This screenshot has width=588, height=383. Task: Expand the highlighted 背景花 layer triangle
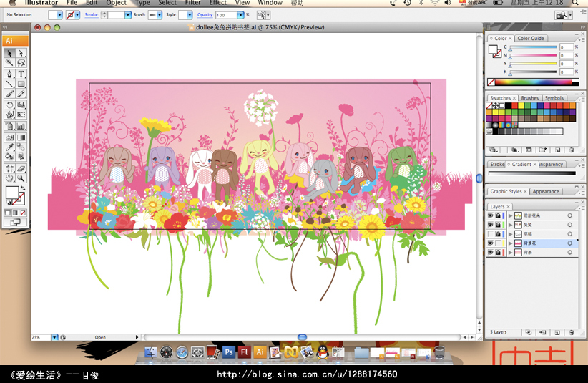[510, 243]
